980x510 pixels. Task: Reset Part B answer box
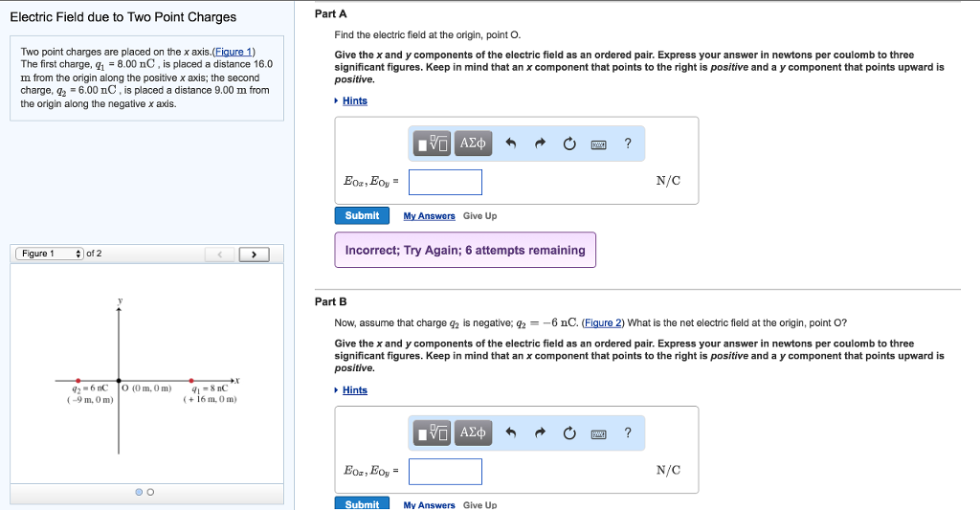click(569, 433)
